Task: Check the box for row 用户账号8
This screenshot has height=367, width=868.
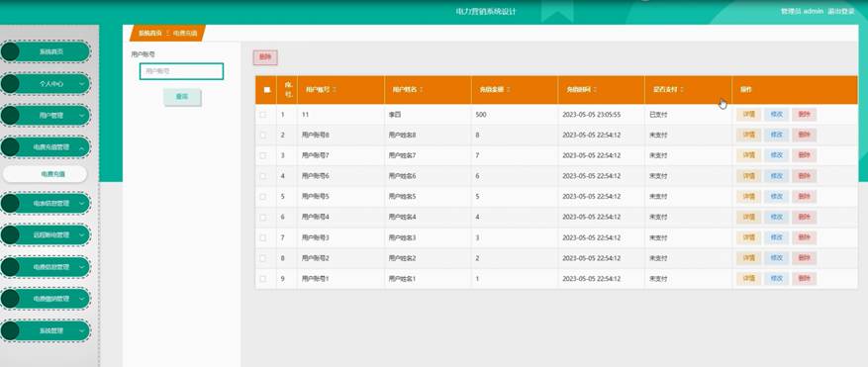Action: pos(263,136)
